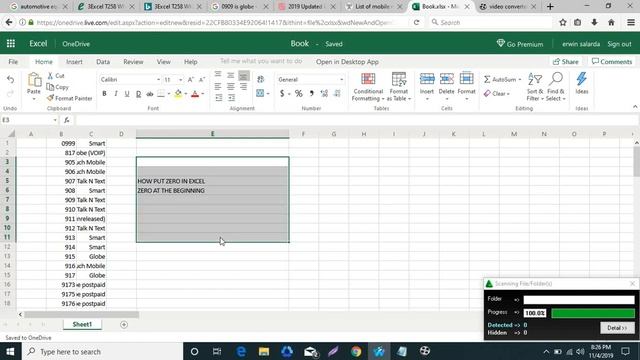This screenshot has height=360, width=640.
Task: Add a new sheet with plus icon
Action: pyautogui.click(x=124, y=324)
